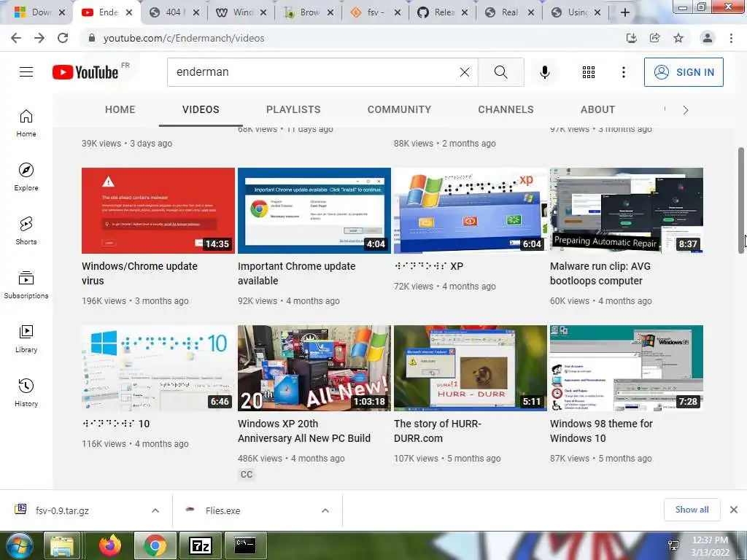Viewport: 747px width, 560px height.
Task: Go to Home in sidebar
Action: pos(26,123)
